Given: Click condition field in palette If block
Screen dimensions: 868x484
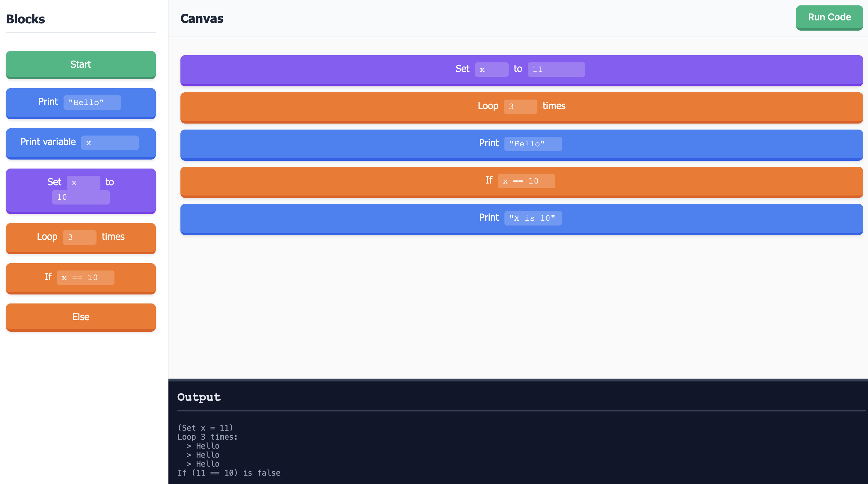Looking at the screenshot, I should click(85, 278).
